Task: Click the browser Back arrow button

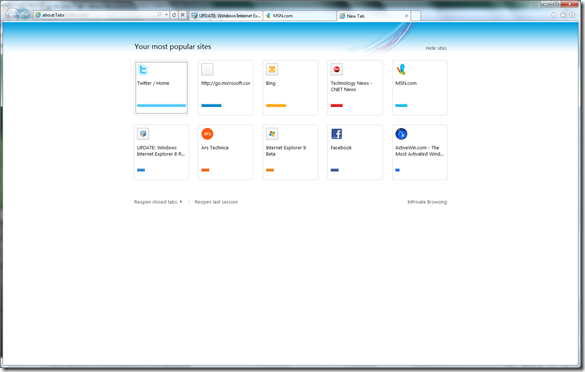Action: click(x=13, y=15)
